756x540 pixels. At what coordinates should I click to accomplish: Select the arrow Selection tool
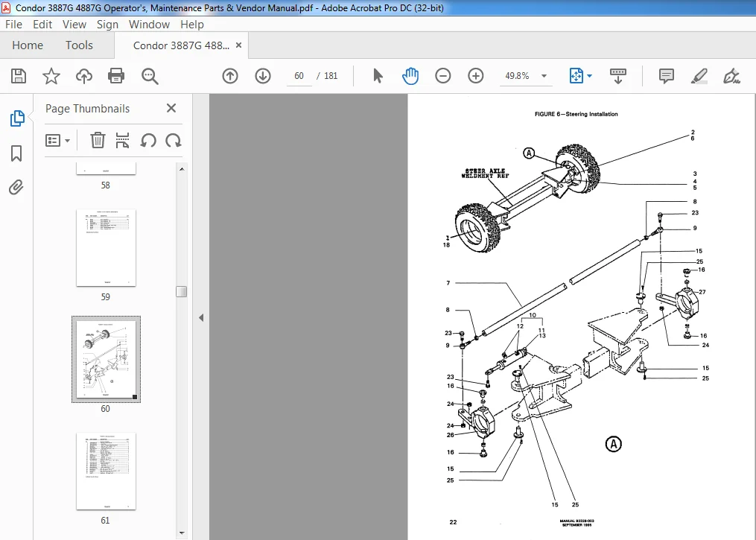[378, 76]
